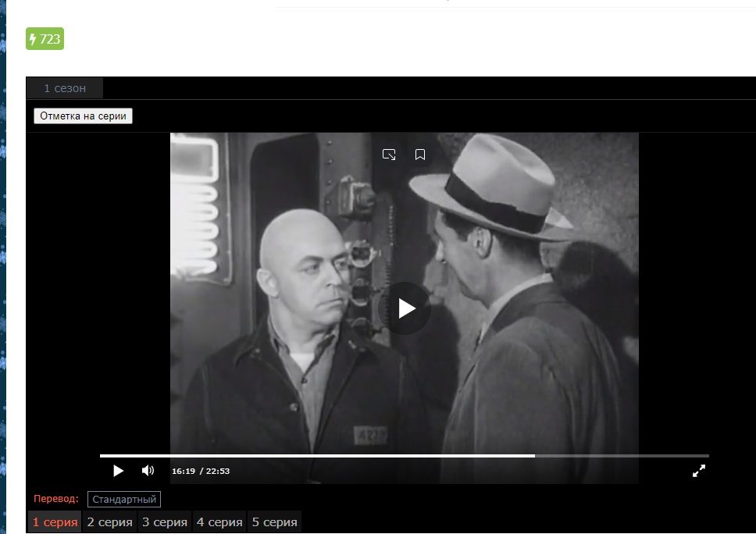Click the 'Перевод:' label

56,499
